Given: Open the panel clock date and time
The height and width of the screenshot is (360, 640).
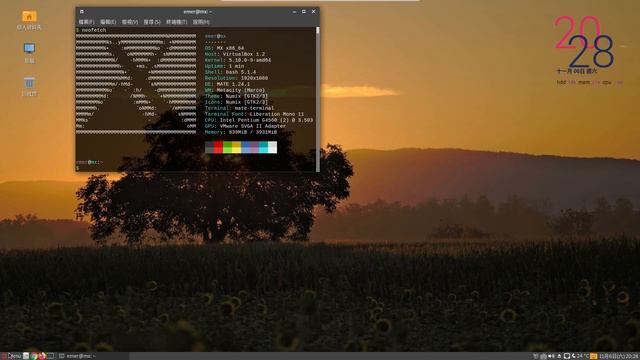Looking at the screenshot, I should [619, 356].
